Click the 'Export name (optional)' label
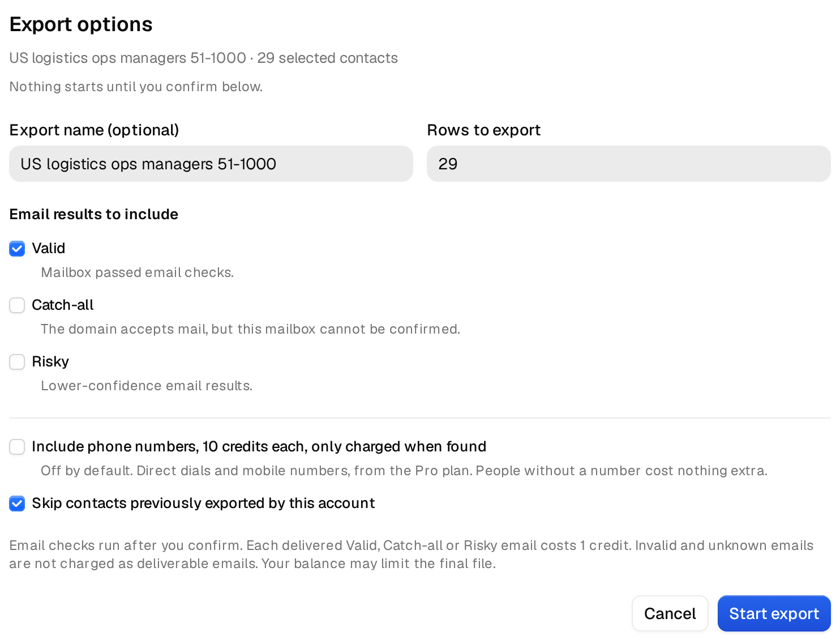 pos(94,130)
